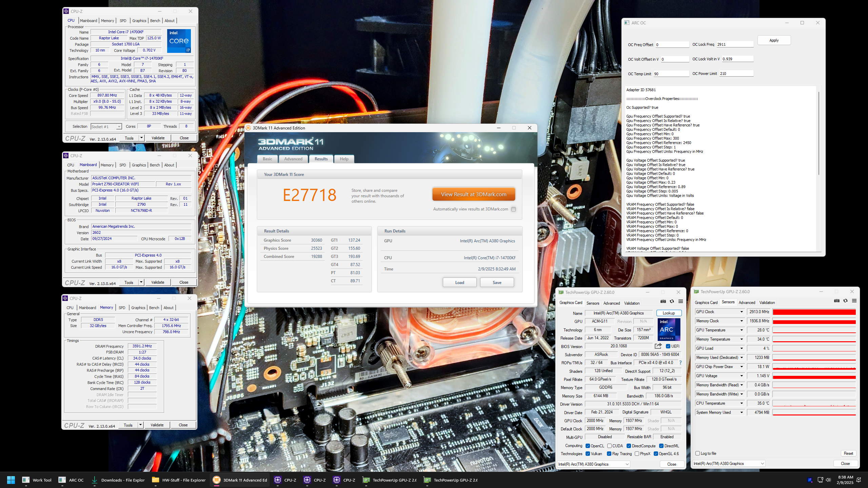Toggle the PhysX checkbox
868x488 pixels.
[637, 453]
